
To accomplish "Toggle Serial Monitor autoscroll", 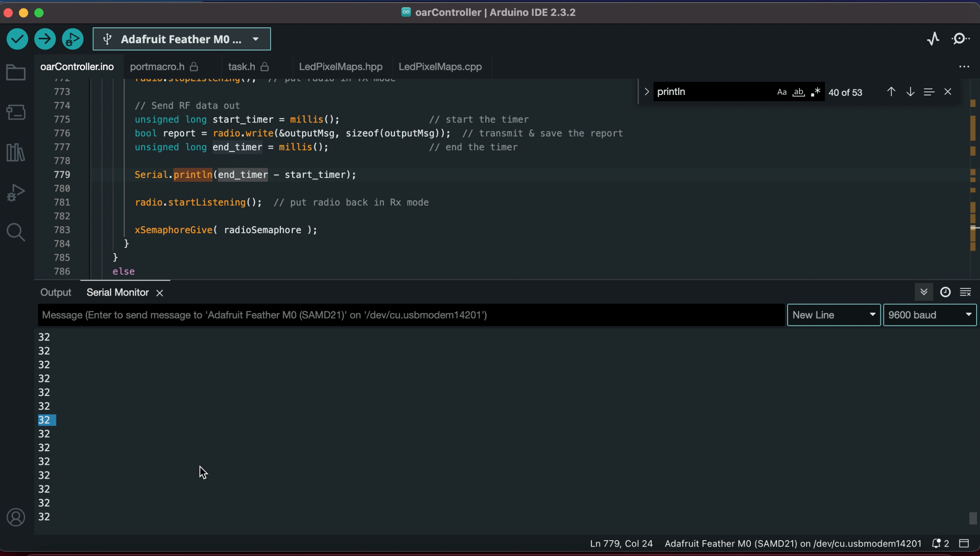I will click(924, 292).
